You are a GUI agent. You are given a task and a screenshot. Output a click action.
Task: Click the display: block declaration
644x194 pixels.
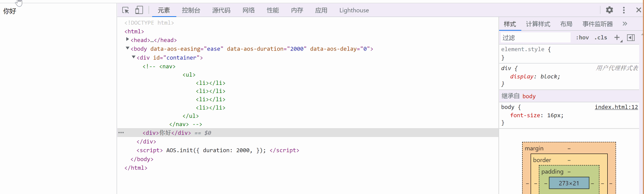pos(535,76)
